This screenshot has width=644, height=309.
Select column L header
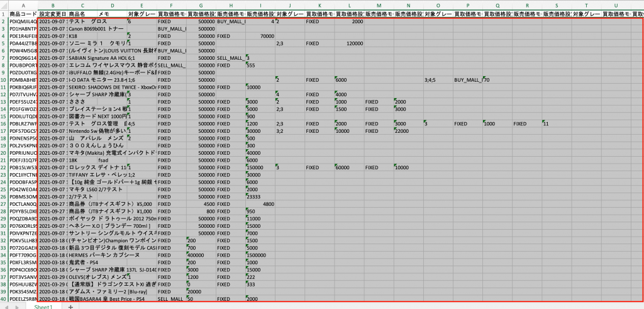tap(349, 6)
